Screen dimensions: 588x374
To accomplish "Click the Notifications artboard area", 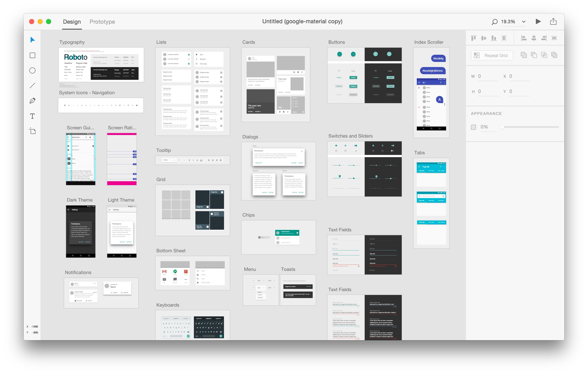I will point(101,292).
